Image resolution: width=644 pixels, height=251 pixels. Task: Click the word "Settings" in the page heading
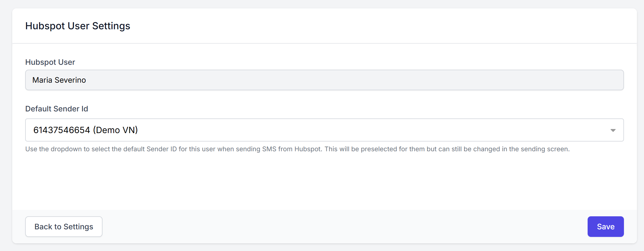coord(111,26)
